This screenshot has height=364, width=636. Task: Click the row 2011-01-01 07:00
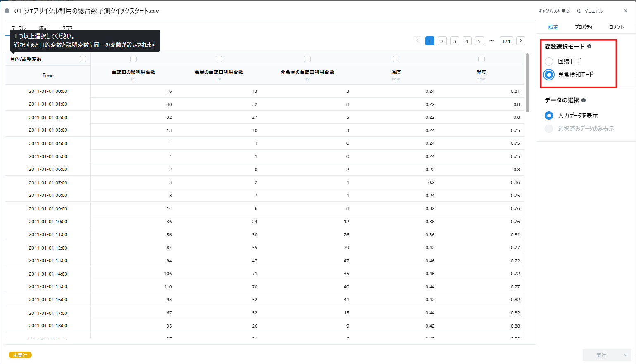(265, 182)
